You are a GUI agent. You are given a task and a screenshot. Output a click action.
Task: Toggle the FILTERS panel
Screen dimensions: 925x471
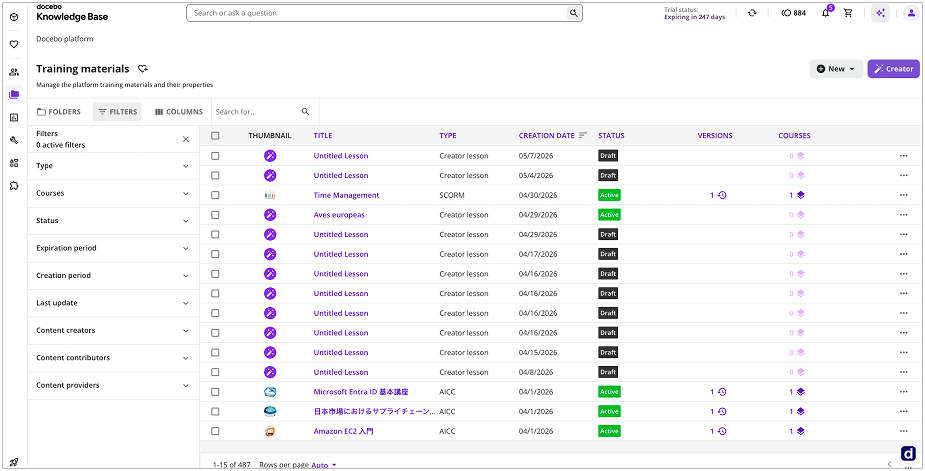(x=117, y=112)
